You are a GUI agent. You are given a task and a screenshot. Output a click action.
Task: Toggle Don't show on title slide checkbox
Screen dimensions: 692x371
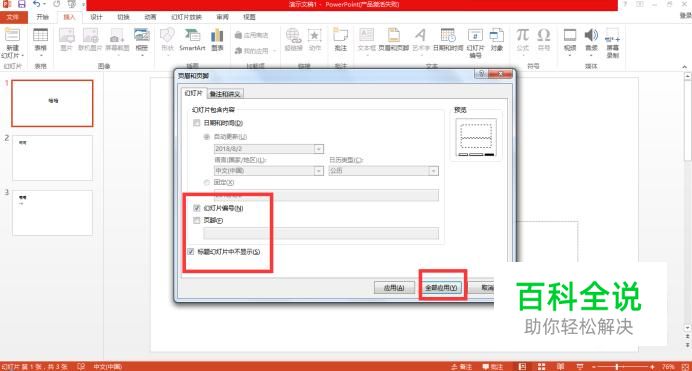(191, 251)
